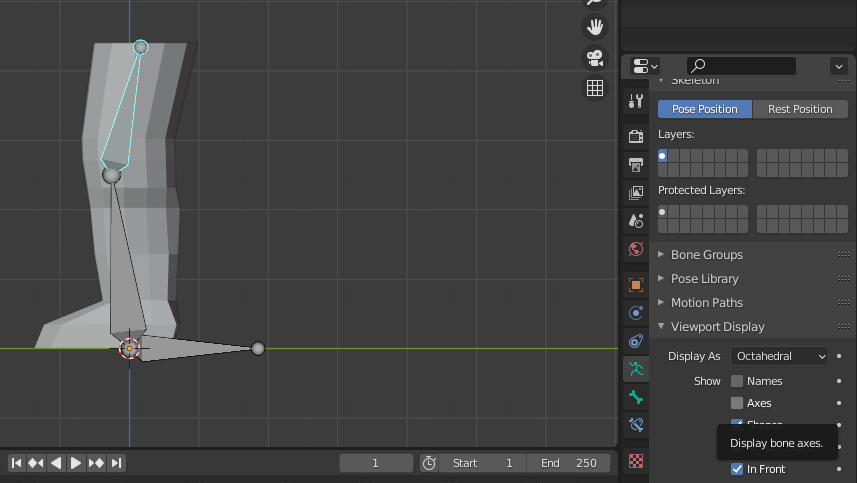
Task: Select the knee joint sphere
Action: pos(111,175)
